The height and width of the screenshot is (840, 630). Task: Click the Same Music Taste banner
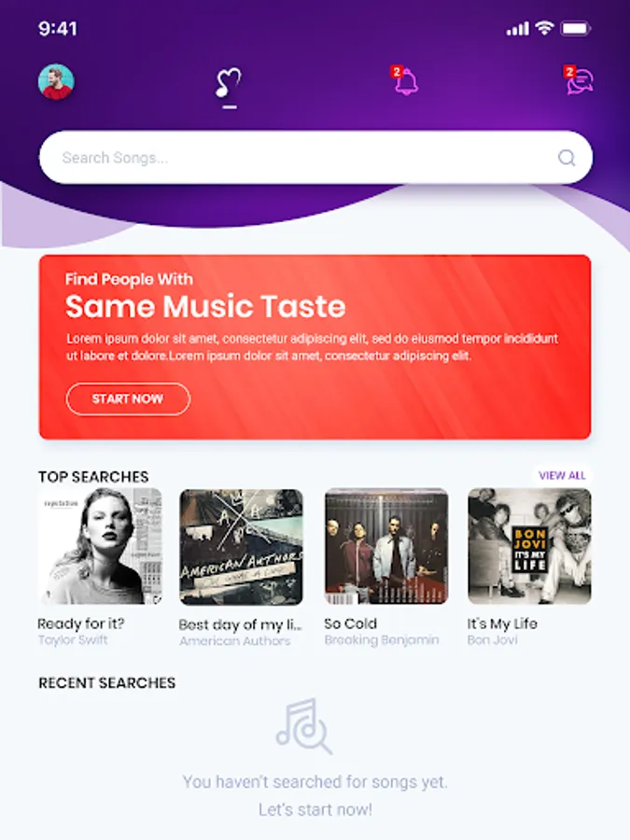click(315, 347)
